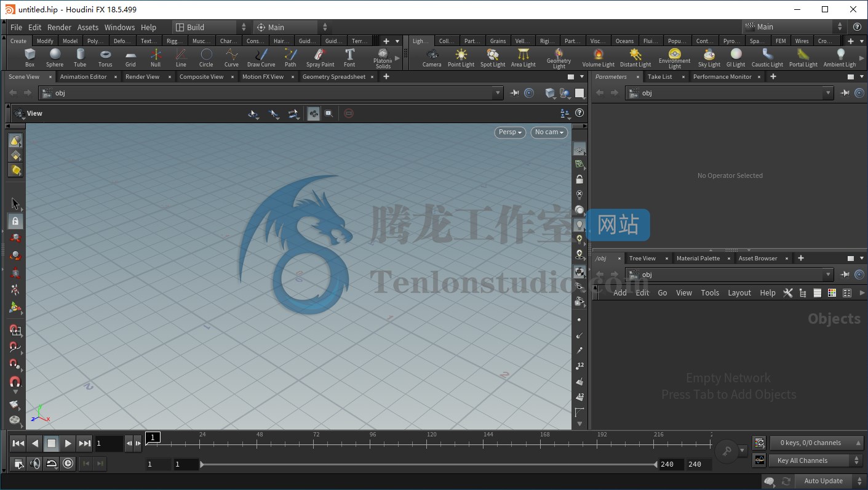This screenshot has height=490, width=868.
Task: Toggle viewport display lock icon
Action: coord(579,179)
